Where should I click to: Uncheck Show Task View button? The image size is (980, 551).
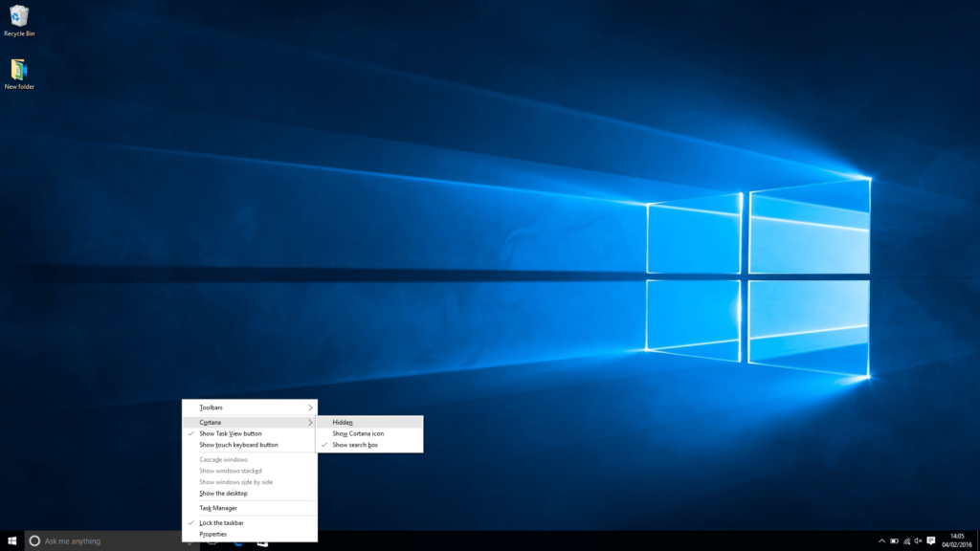point(250,433)
